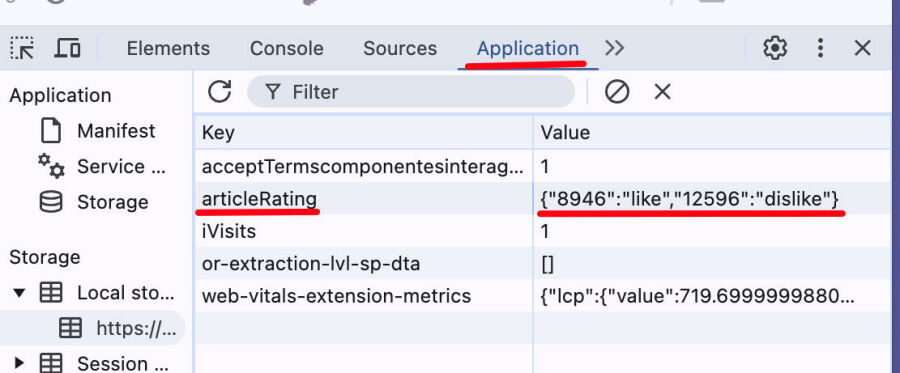The image size is (900, 373).
Task: Open DevTools settings gear
Action: [775, 48]
